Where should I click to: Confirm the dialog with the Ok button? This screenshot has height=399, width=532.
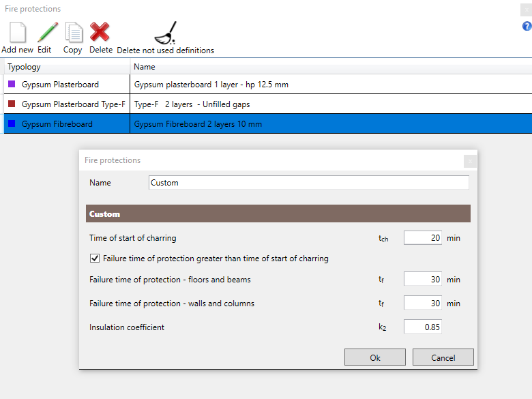[x=375, y=357]
